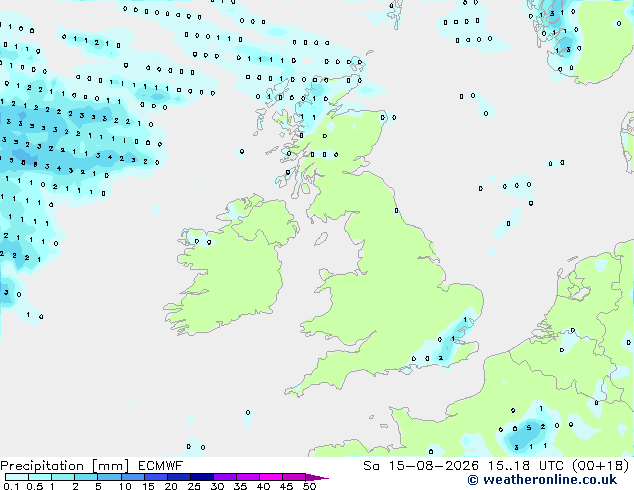Click the date "Sa 15-08-2026" label
Image resolution: width=634 pixels, height=490 pixels.
pyautogui.click(x=421, y=466)
